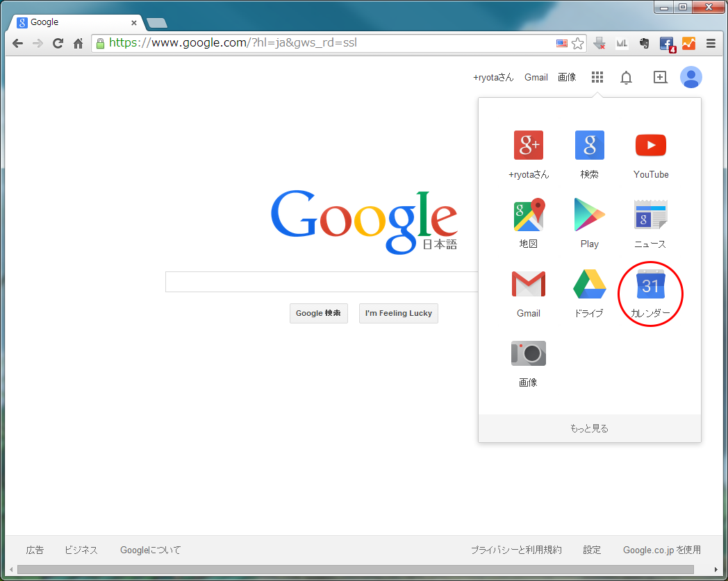
Task: Go to the browser home page
Action: [78, 44]
